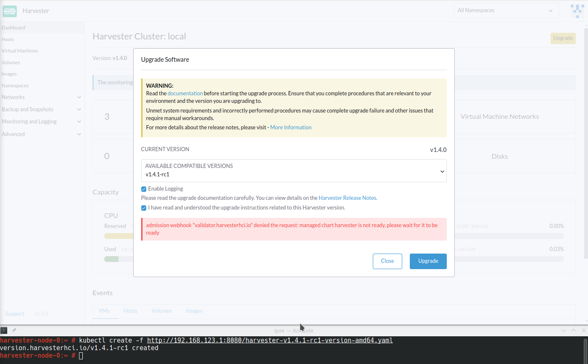Open the All Namespaces dropdown
The image size is (588, 364).
(x=506, y=10)
